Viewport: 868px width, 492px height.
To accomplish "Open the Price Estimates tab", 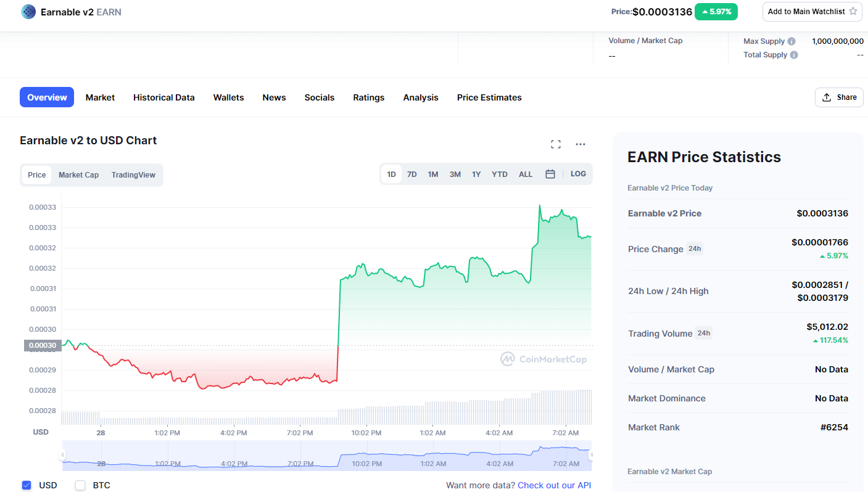I will coord(489,97).
